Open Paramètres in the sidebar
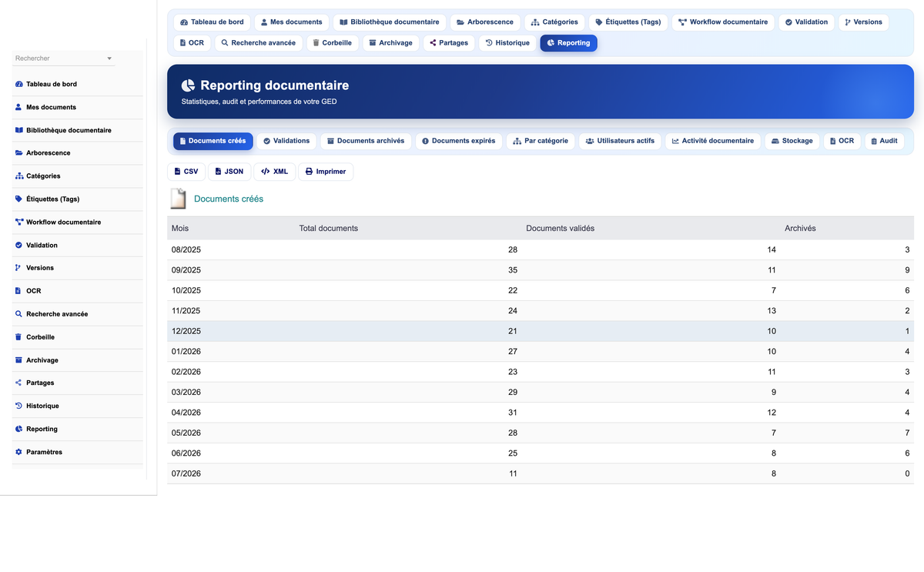924x572 pixels. coord(78,452)
